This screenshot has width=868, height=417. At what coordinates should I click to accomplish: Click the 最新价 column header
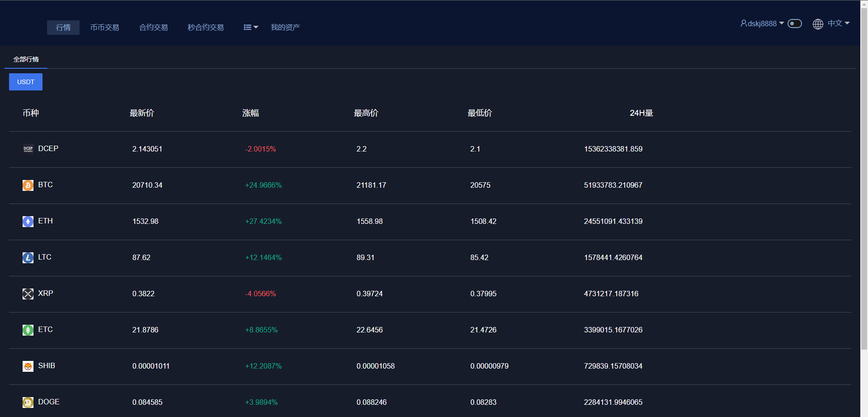pyautogui.click(x=142, y=113)
